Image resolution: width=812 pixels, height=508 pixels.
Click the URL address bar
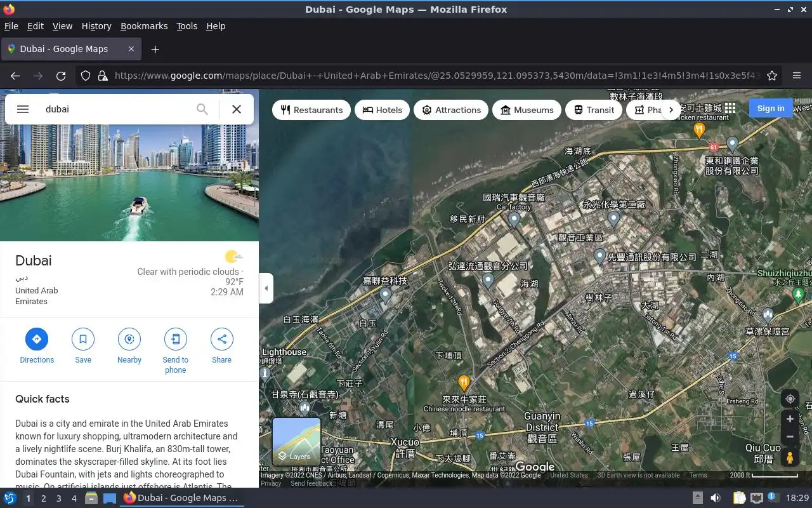436,76
